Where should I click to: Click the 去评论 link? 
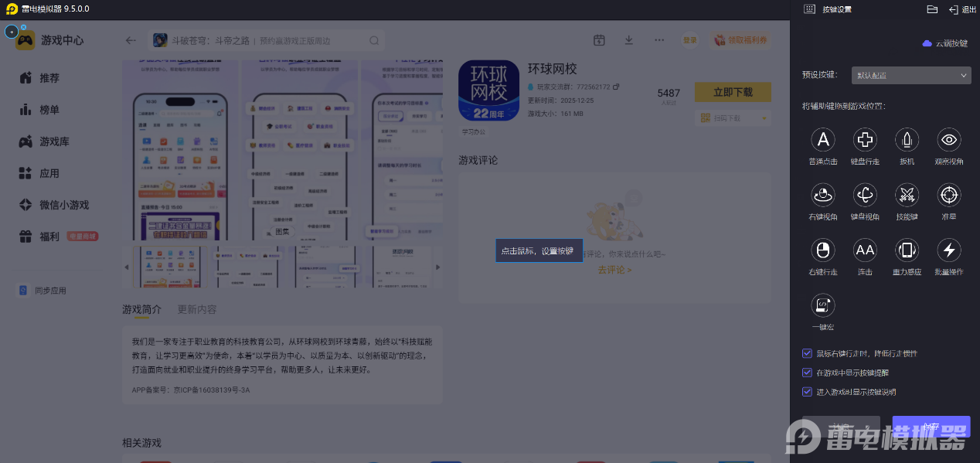[x=614, y=270]
